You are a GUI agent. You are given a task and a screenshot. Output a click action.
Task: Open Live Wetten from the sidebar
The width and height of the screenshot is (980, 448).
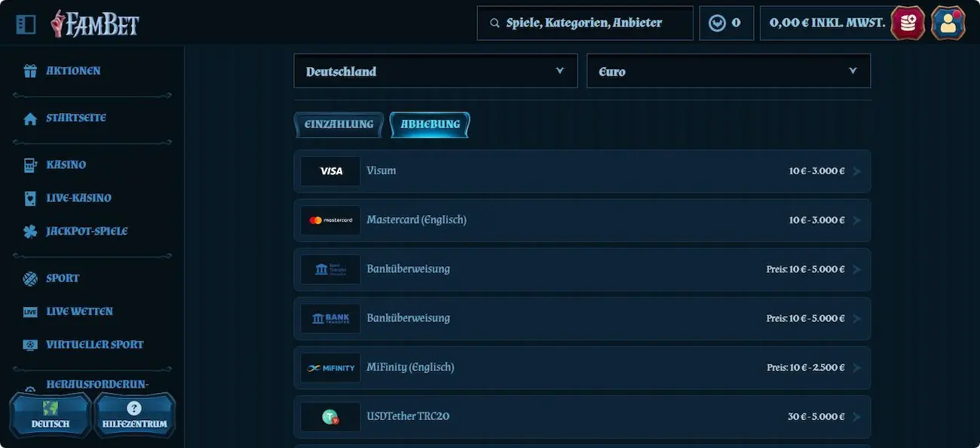(79, 311)
